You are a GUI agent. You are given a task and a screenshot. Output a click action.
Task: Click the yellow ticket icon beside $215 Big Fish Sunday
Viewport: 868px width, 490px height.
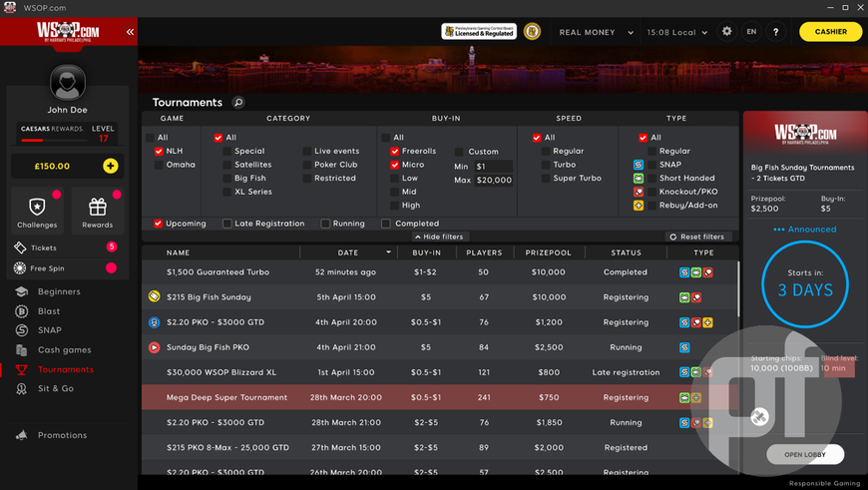tap(154, 296)
